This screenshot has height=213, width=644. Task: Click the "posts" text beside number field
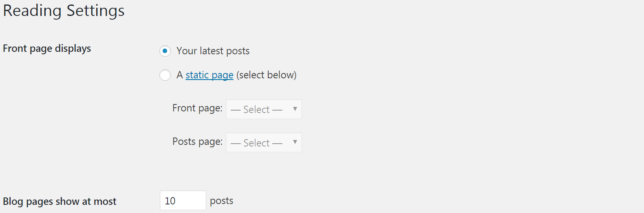click(x=221, y=201)
